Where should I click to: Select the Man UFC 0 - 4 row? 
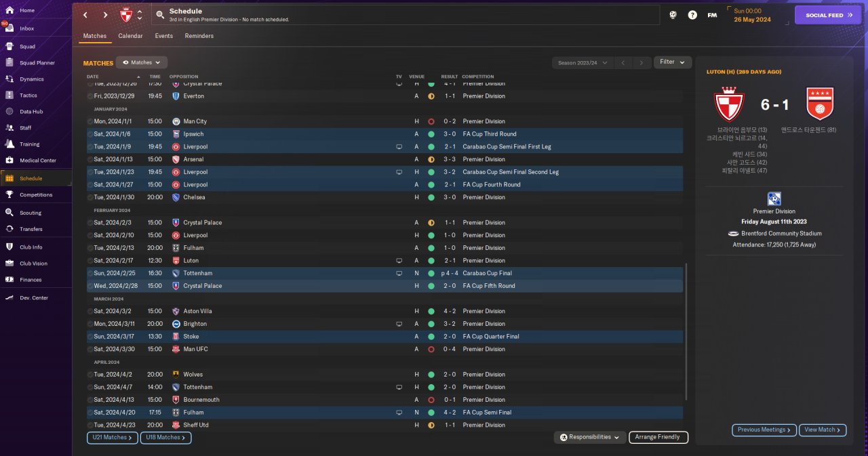coord(384,349)
